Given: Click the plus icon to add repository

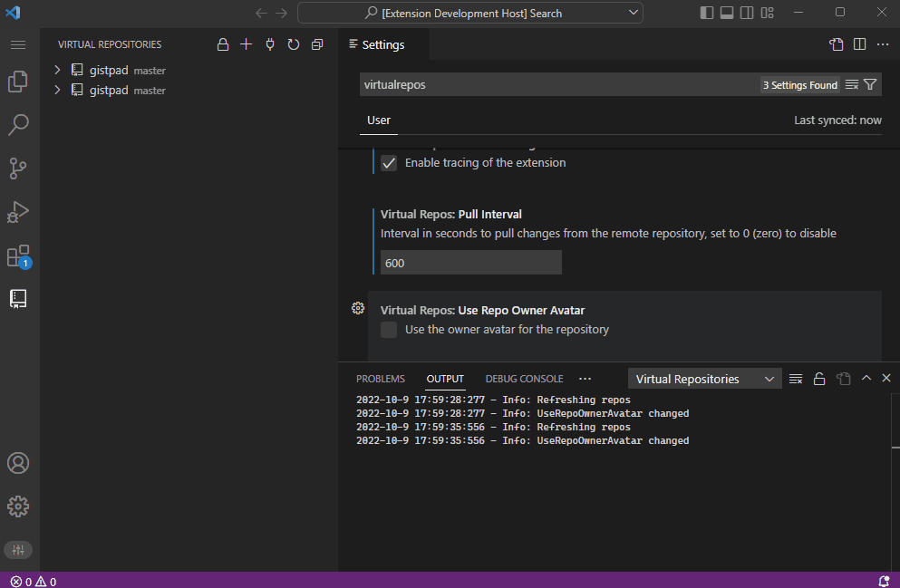Looking at the screenshot, I should click(x=246, y=44).
